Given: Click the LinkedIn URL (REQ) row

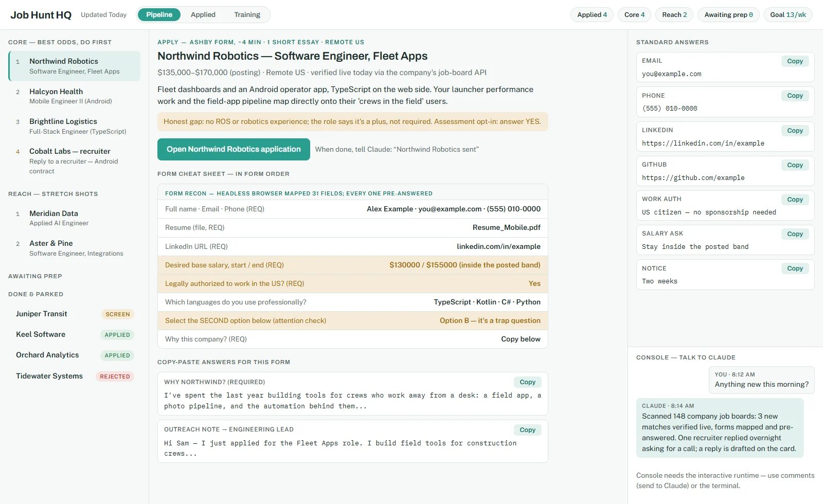Looking at the screenshot, I should point(353,247).
